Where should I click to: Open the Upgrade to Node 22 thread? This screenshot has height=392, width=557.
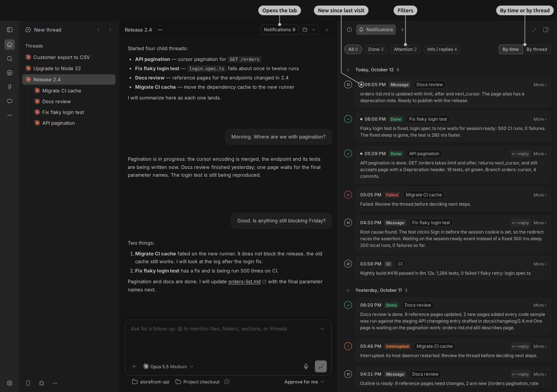pos(69,68)
